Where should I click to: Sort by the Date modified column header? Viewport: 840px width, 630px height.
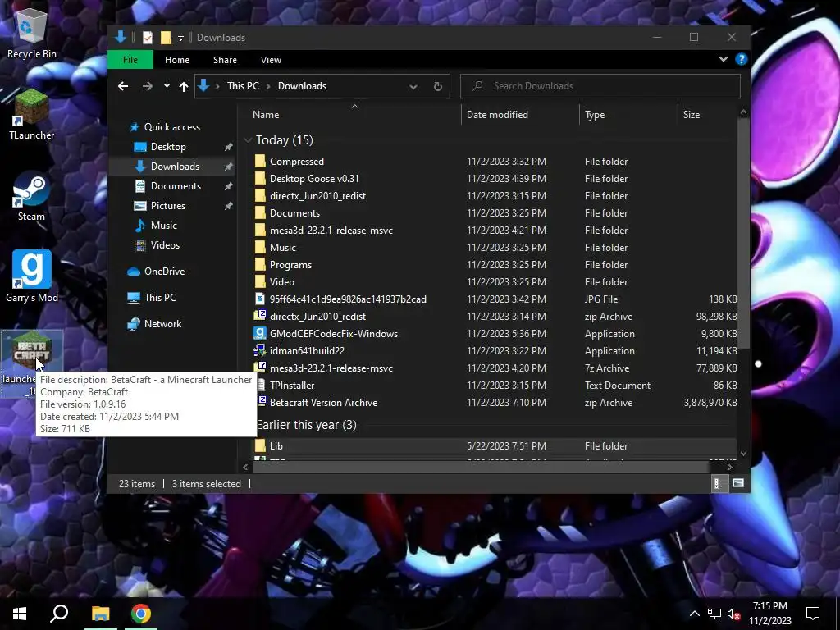[519, 115]
